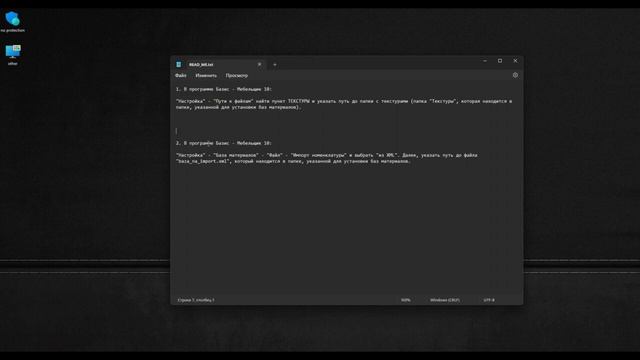The width and height of the screenshot is (640, 360).
Task: Click the line and column status indicator
Action: click(196, 300)
